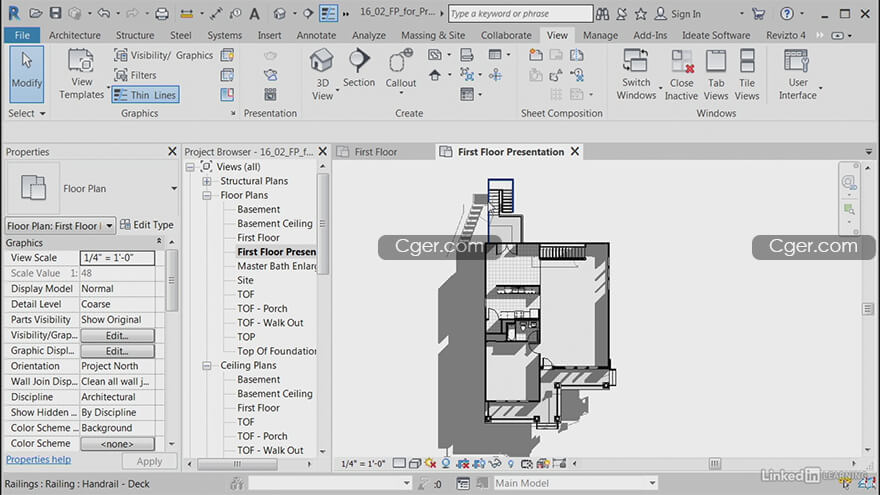Screen dimensions: 880x495
Task: Click the View Scale value field
Action: 117,258
